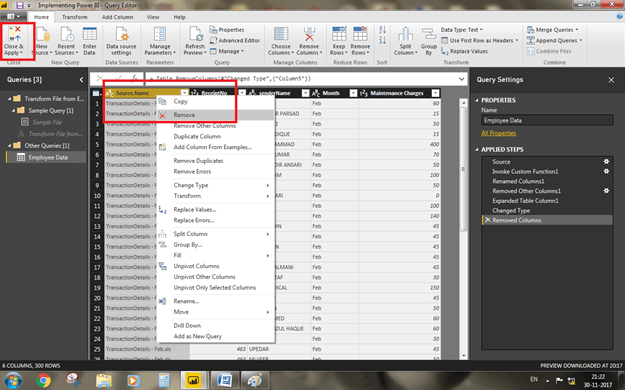This screenshot has height=390, width=625.
Task: Expand the formula bar chevron
Action: (x=461, y=79)
